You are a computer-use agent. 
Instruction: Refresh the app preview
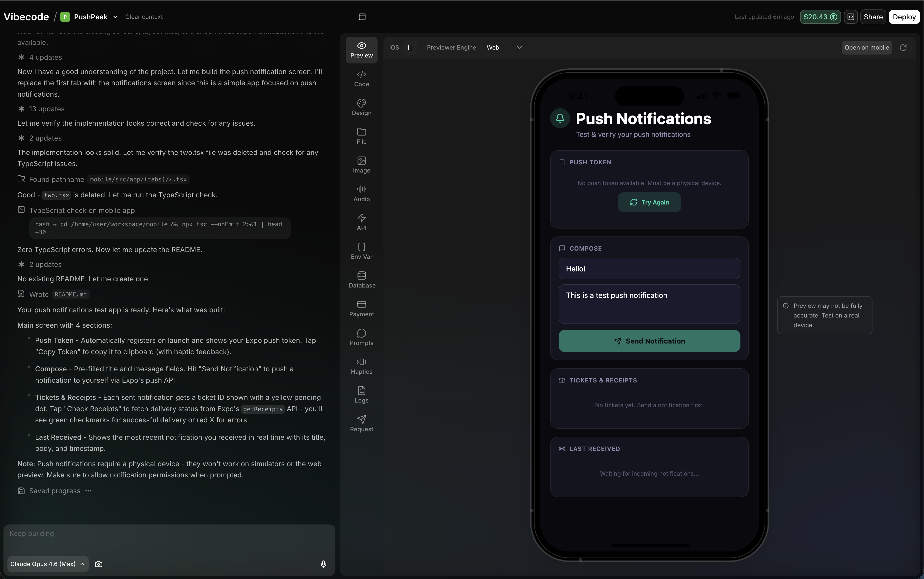click(x=903, y=47)
